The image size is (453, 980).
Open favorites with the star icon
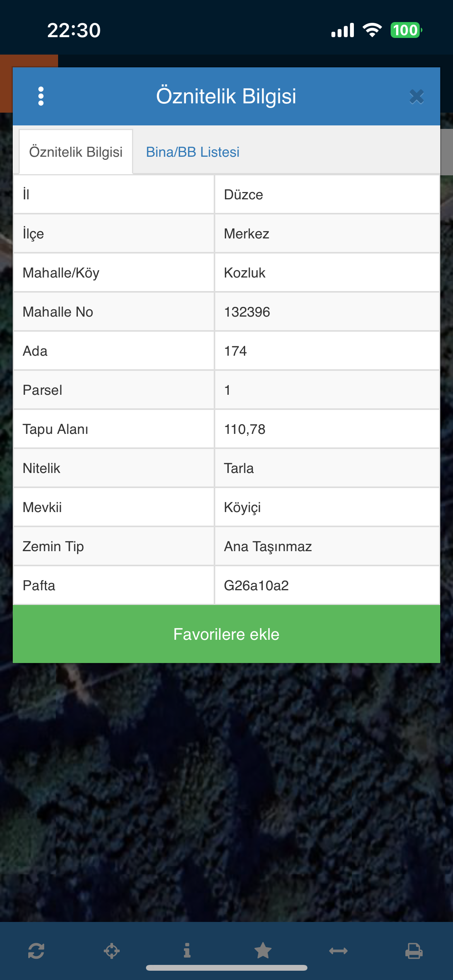(263, 951)
